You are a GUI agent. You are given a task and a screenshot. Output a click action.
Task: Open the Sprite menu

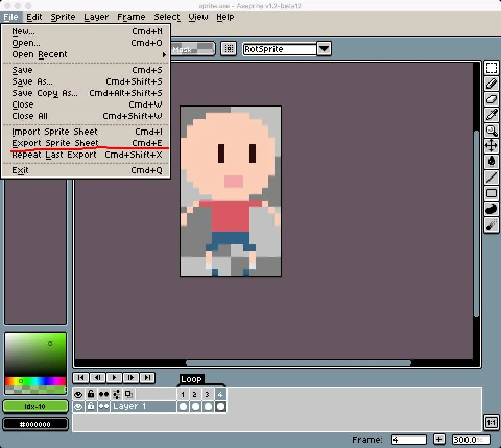tap(63, 17)
